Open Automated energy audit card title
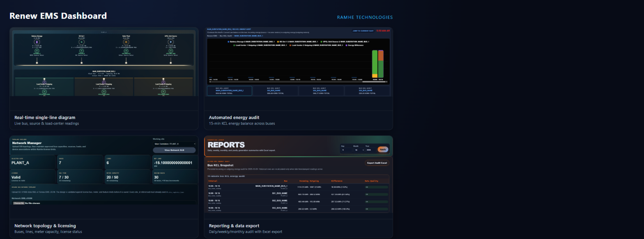 point(234,117)
